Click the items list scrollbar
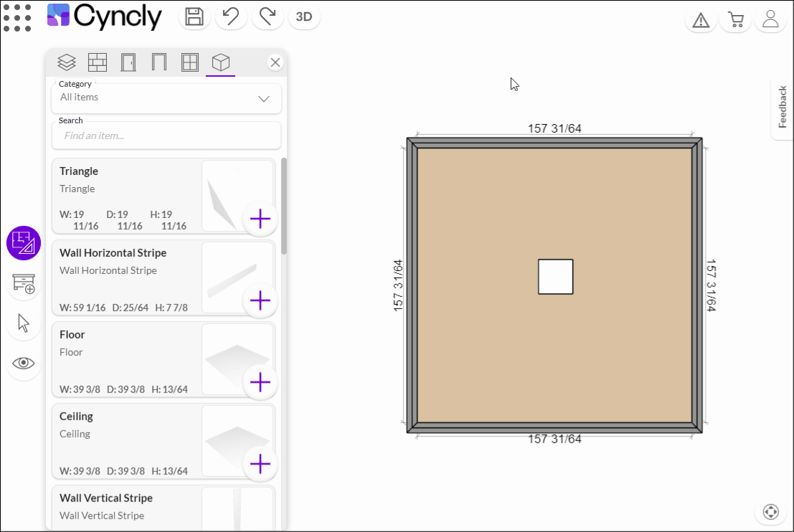The width and height of the screenshot is (794, 532). [x=284, y=206]
